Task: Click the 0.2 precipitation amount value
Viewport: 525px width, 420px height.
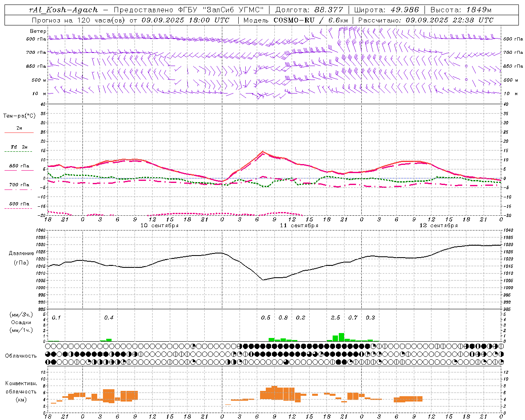Action: (301, 318)
